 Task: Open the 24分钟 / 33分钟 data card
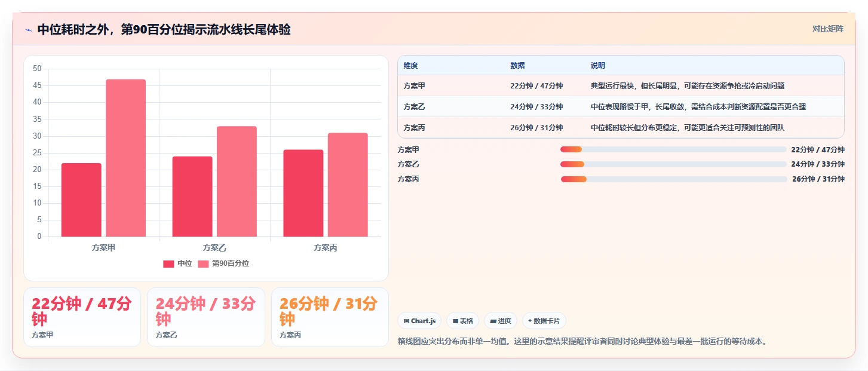point(206,317)
